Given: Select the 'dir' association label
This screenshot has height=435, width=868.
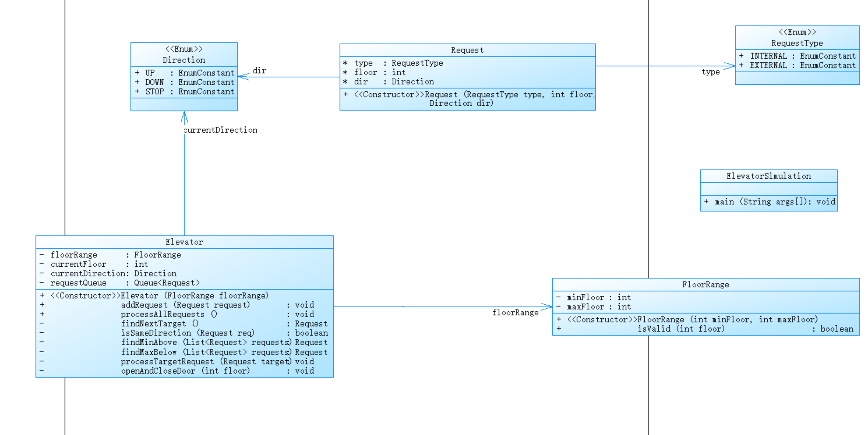Looking at the screenshot, I should [259, 71].
